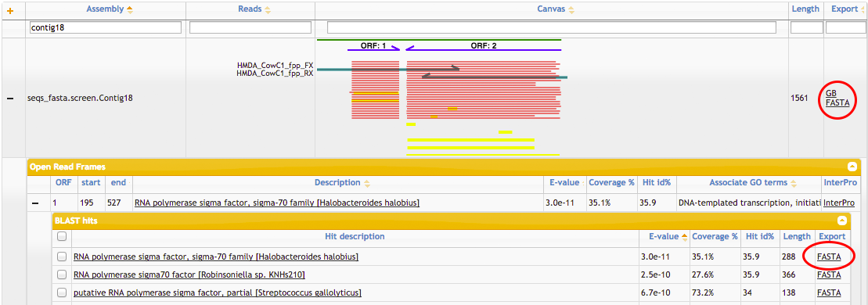
Task: Sort the Associate GO terms column
Action: coord(794,183)
